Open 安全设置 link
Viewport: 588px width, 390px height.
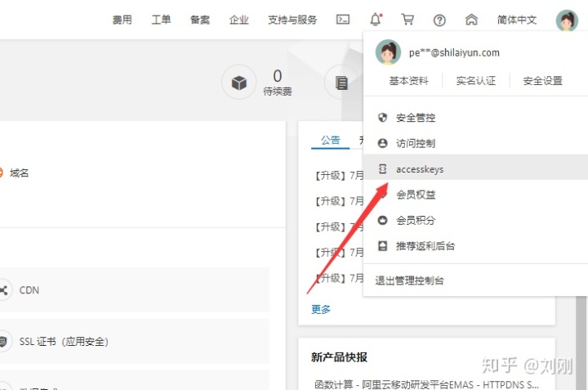point(542,81)
